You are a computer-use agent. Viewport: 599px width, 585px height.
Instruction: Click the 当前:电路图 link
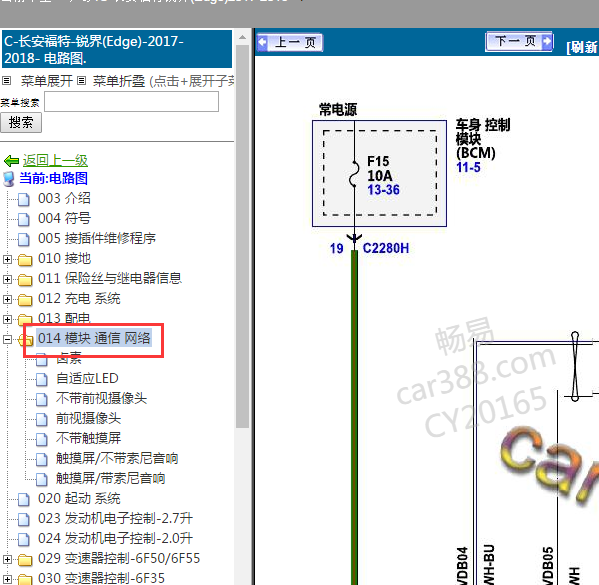point(53,178)
